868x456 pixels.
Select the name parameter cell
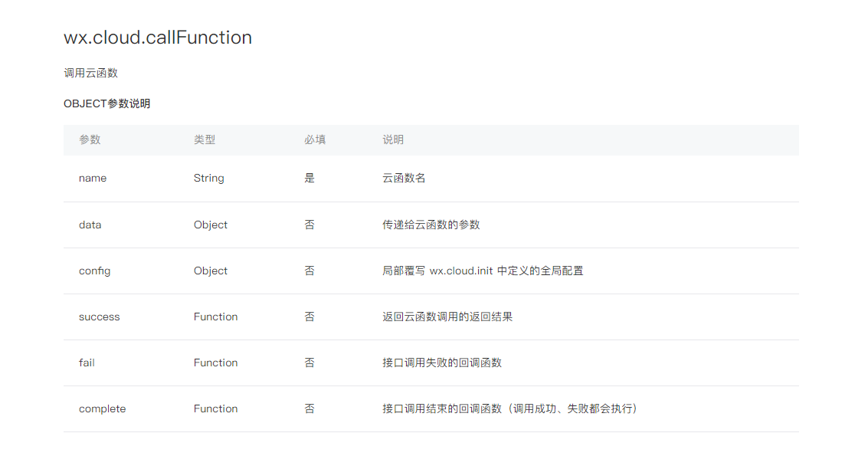(93, 178)
